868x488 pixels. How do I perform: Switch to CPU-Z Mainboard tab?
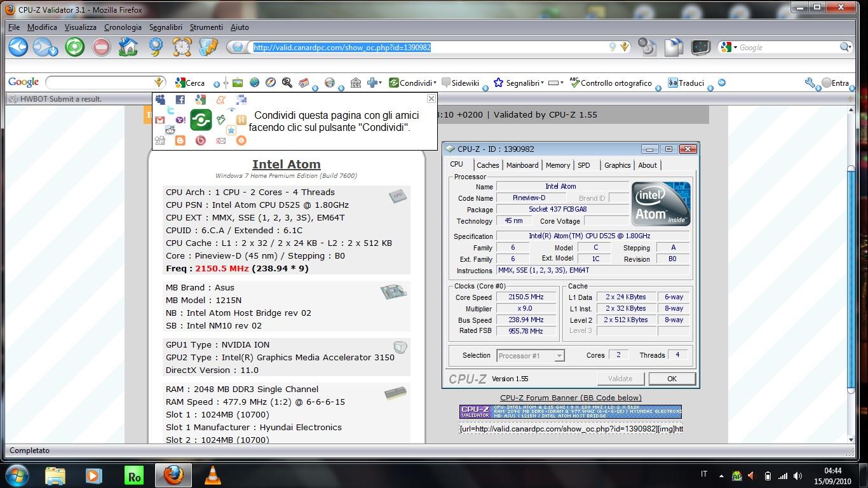coord(522,165)
